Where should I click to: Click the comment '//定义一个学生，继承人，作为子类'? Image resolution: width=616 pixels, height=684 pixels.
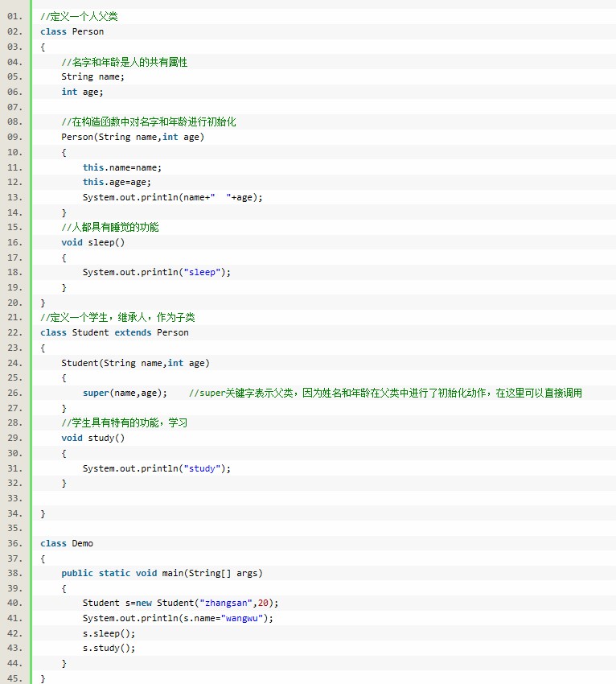point(117,318)
